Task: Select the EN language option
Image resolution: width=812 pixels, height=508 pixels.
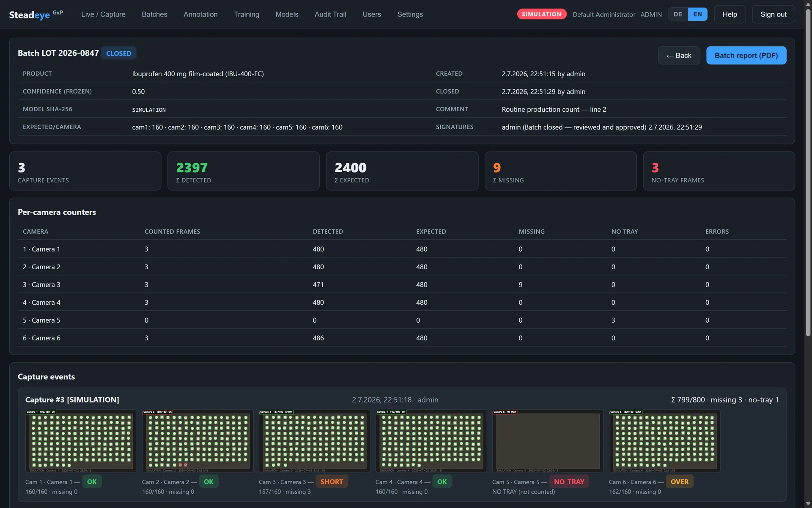Action: (697, 14)
